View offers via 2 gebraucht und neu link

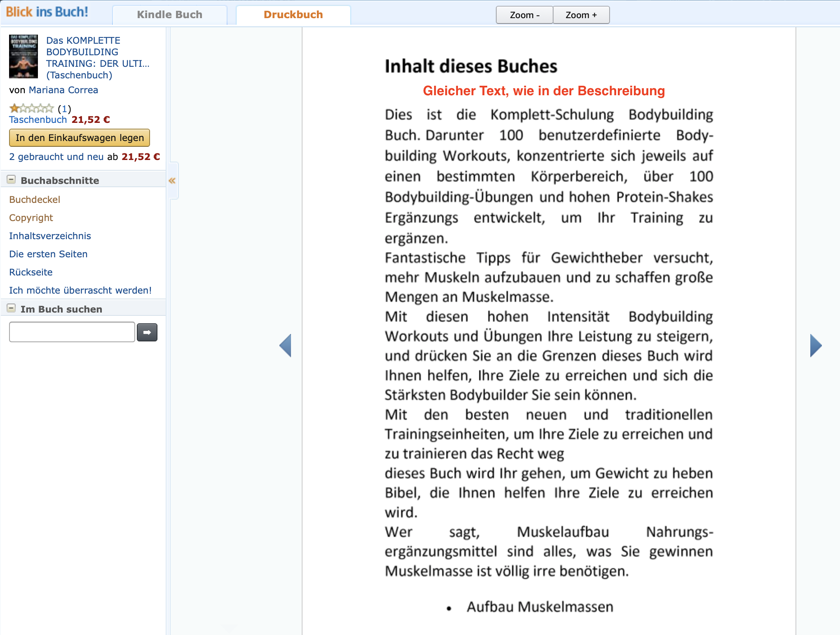[x=56, y=157]
